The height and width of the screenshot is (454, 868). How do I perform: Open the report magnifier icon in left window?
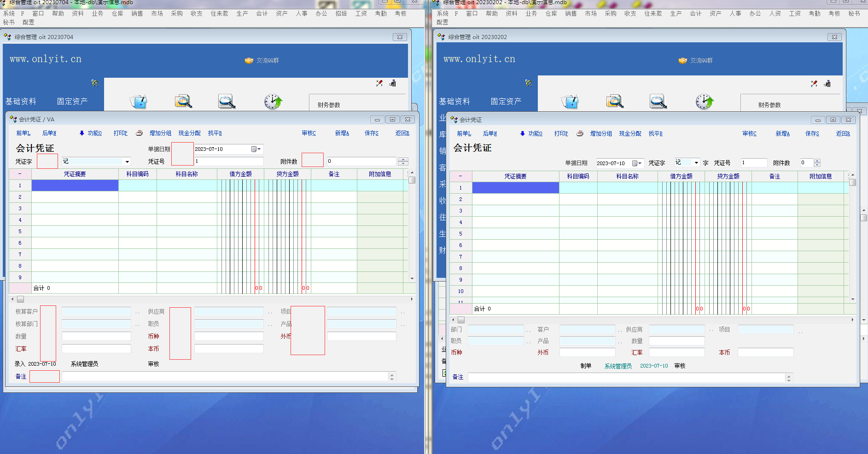[183, 101]
